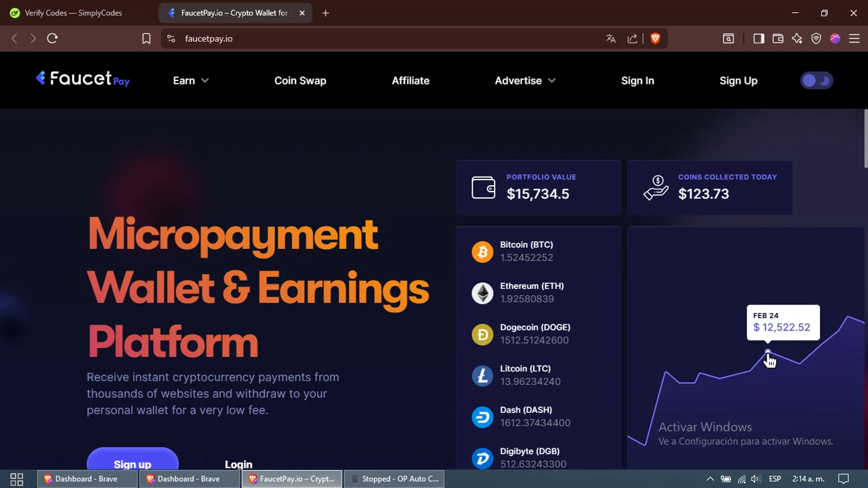Open the Affiliate nav item
This screenshot has width=868, height=488.
(x=410, y=80)
